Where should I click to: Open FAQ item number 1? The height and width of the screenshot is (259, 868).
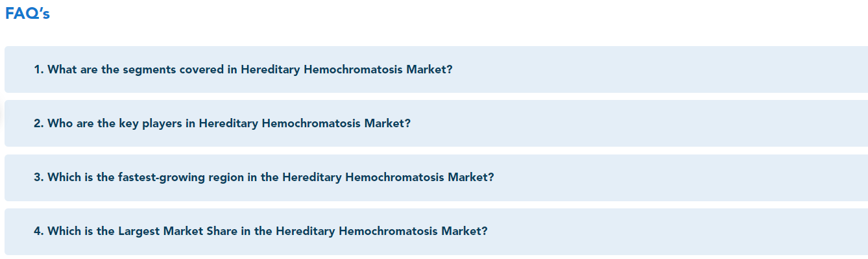pos(436,69)
